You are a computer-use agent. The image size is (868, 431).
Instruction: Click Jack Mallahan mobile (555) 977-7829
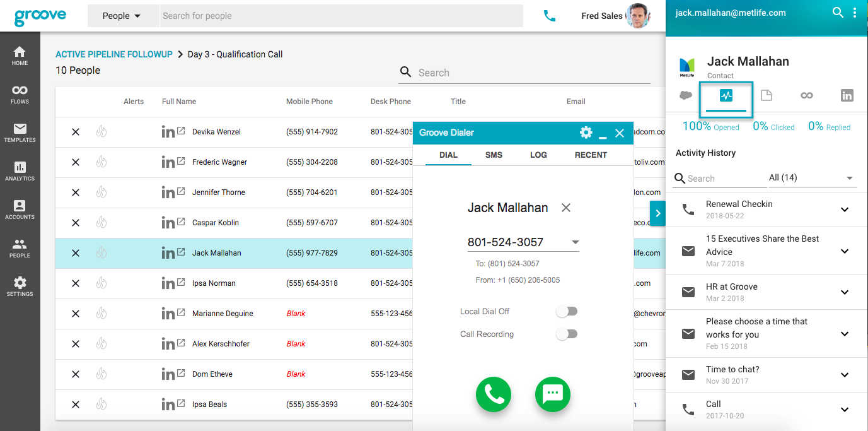click(312, 253)
